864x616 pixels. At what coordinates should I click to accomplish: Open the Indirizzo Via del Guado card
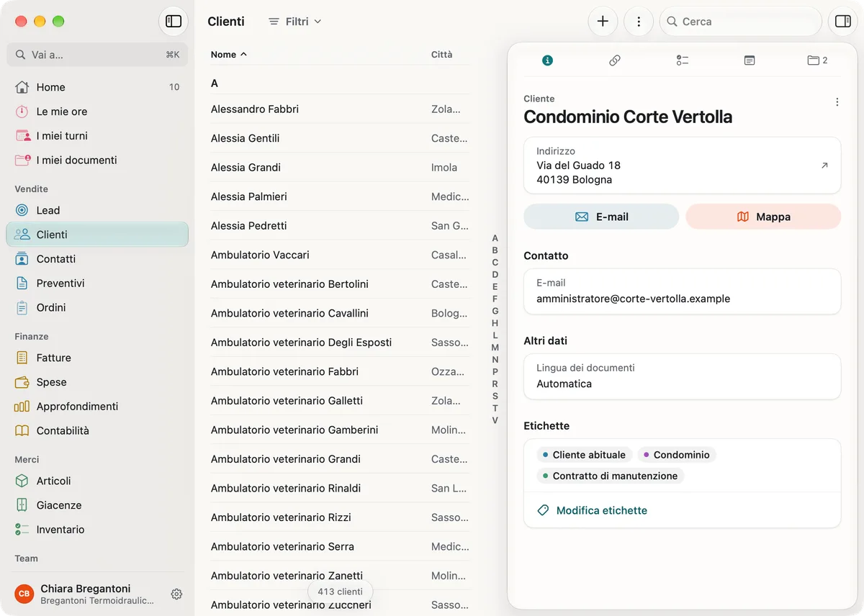point(683,166)
